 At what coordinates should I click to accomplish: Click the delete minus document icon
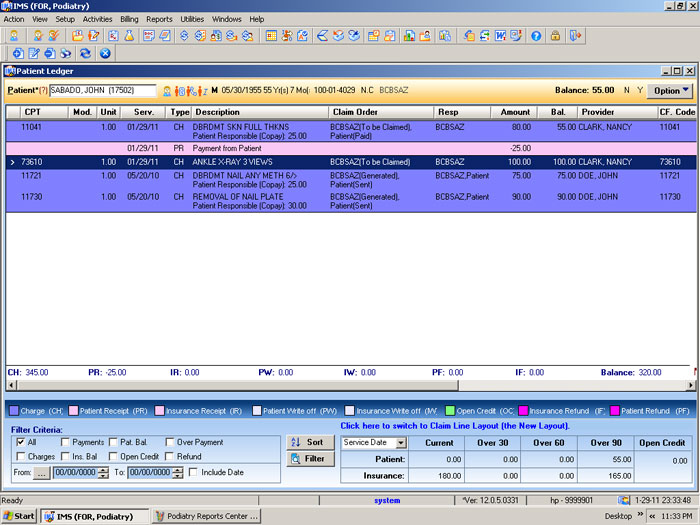tap(50, 54)
